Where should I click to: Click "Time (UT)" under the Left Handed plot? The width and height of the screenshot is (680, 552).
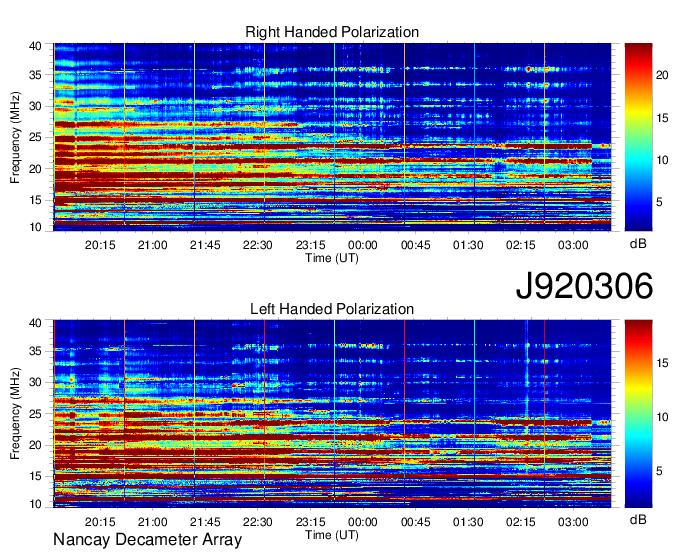(x=332, y=535)
